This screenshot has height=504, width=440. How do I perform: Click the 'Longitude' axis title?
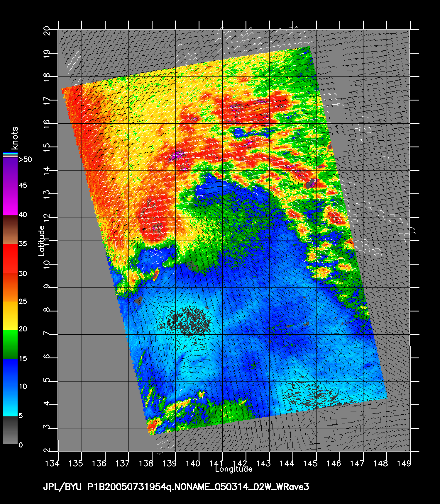tap(234, 469)
